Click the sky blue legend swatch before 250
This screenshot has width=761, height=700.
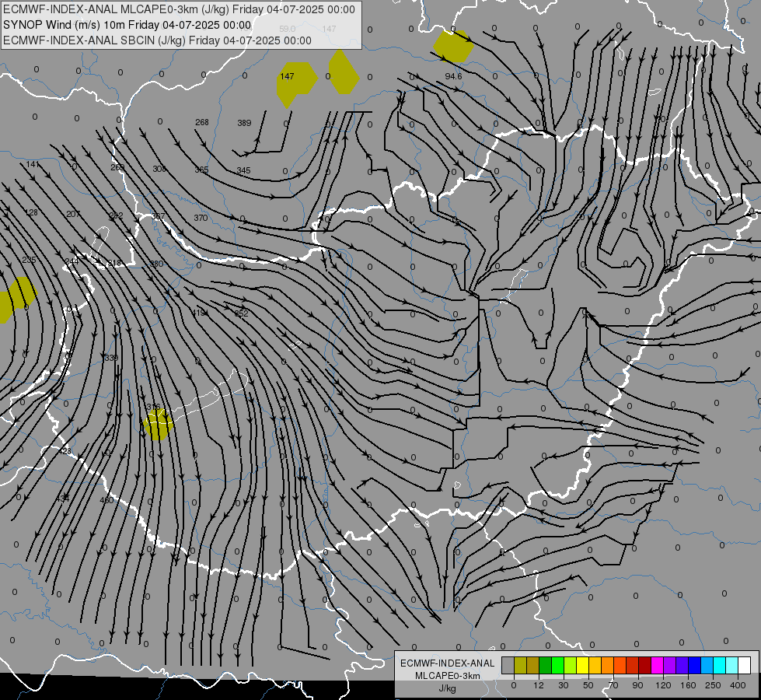click(x=707, y=666)
